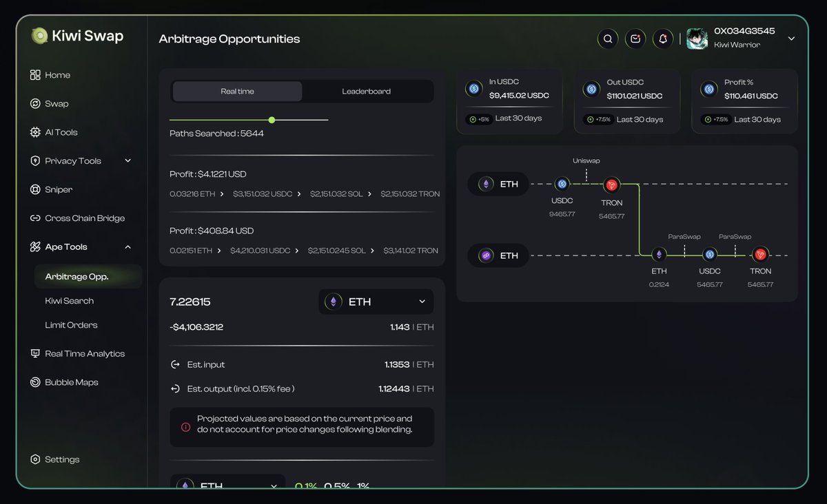Click the Home grid icon
This screenshot has height=504, width=827.
35,75
